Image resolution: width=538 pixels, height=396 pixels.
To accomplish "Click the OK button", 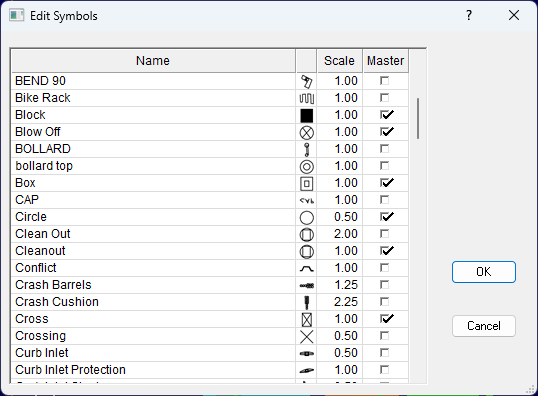I will click(x=483, y=272).
